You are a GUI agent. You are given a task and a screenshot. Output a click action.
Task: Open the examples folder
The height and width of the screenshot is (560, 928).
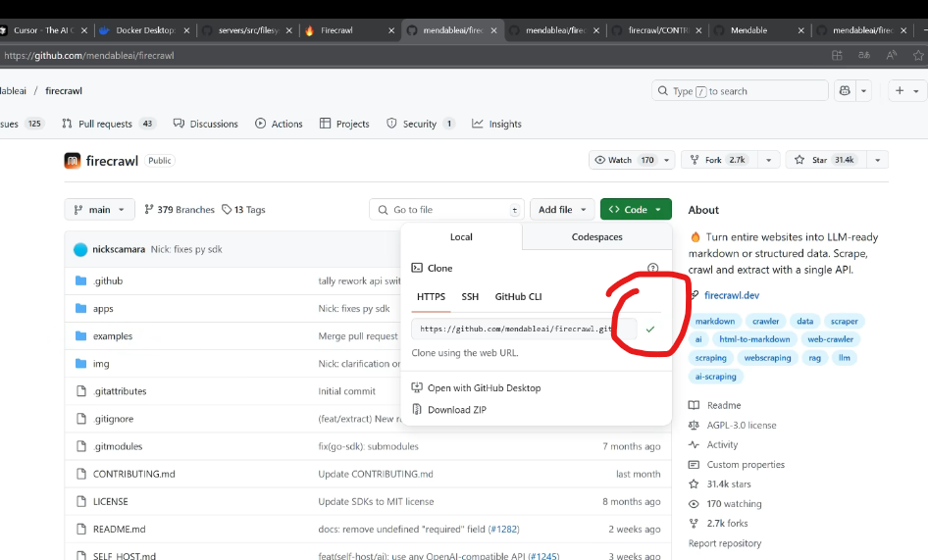(x=113, y=336)
